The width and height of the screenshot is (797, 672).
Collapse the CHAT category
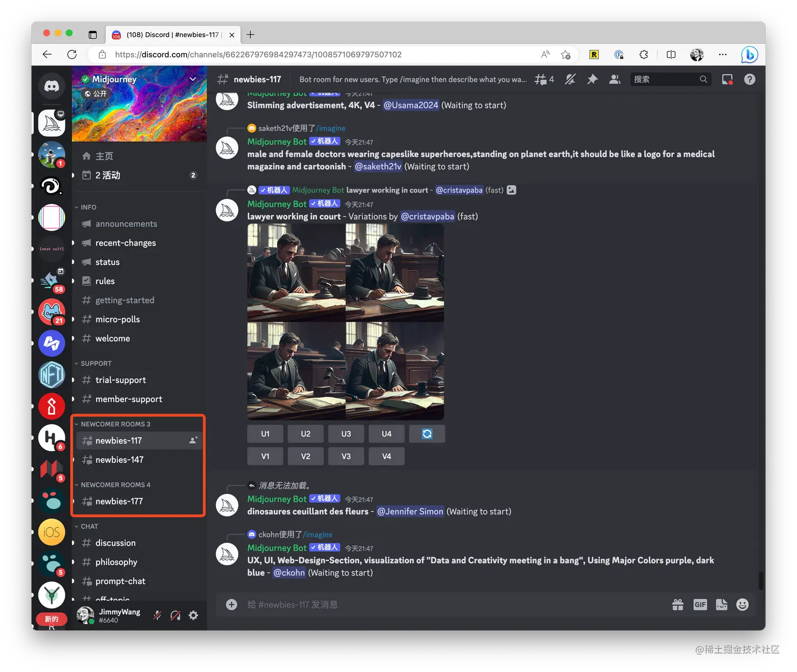click(86, 526)
